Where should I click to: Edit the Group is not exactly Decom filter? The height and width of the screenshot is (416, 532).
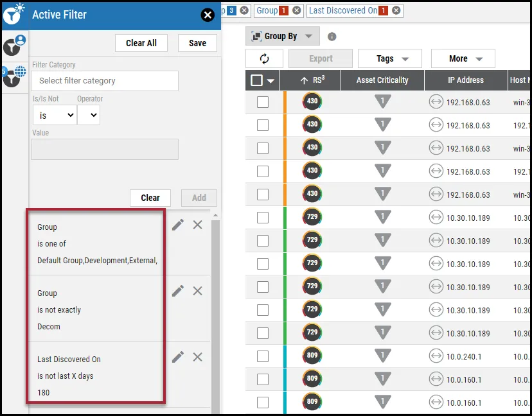tap(178, 291)
